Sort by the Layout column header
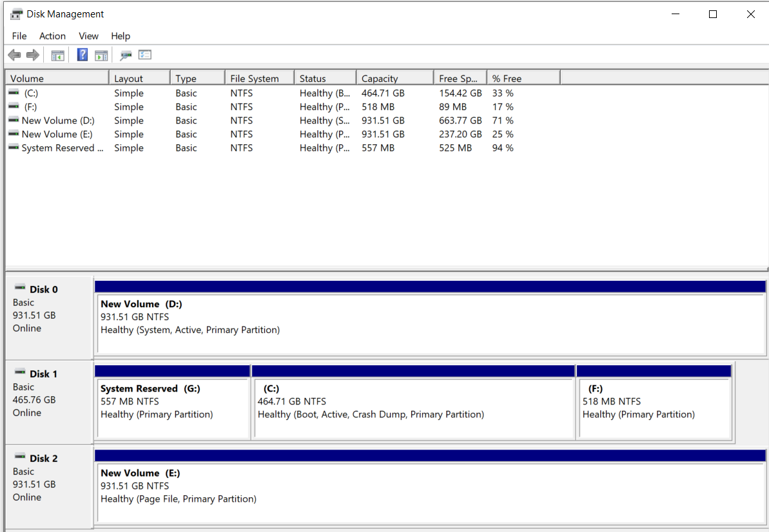 click(139, 79)
